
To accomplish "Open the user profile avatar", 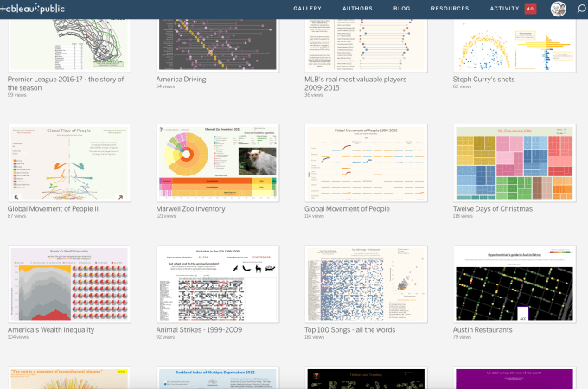I will (558, 9).
